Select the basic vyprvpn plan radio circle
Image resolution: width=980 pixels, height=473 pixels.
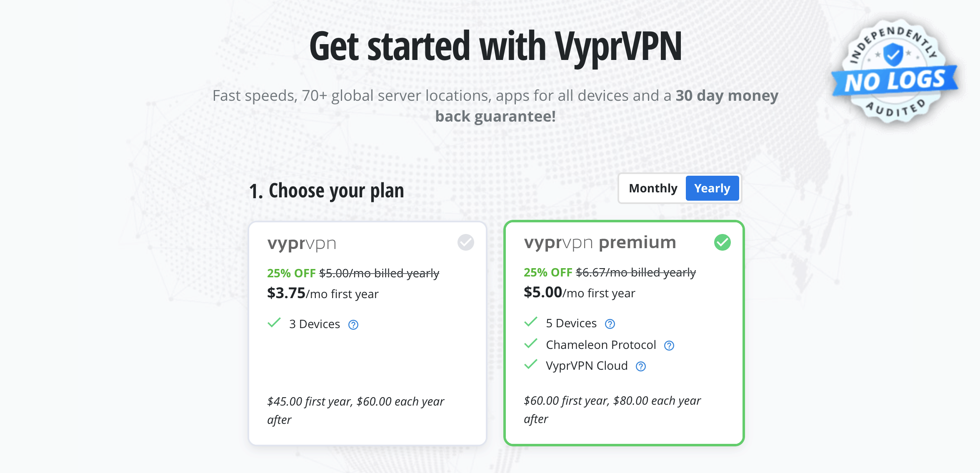coord(466,242)
